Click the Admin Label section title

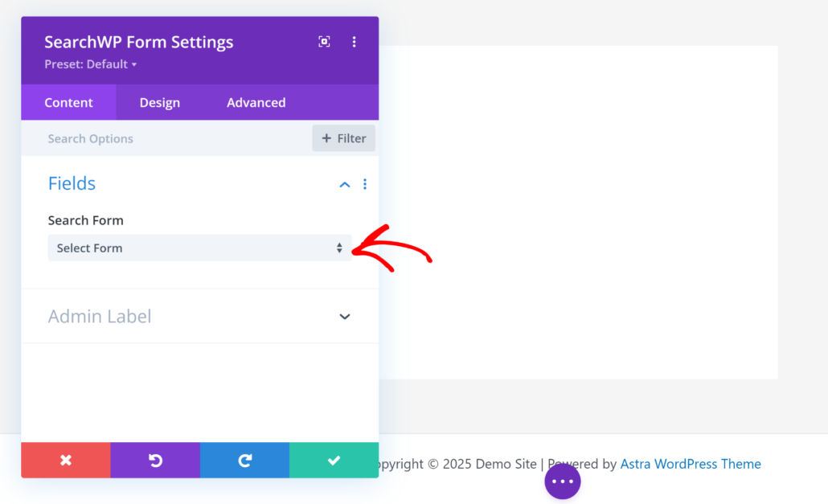pos(100,316)
